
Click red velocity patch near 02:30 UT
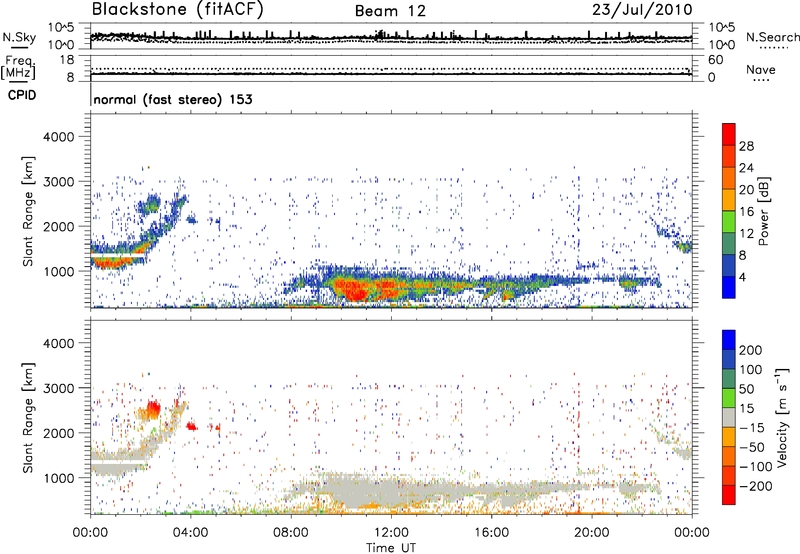pyautogui.click(x=153, y=408)
